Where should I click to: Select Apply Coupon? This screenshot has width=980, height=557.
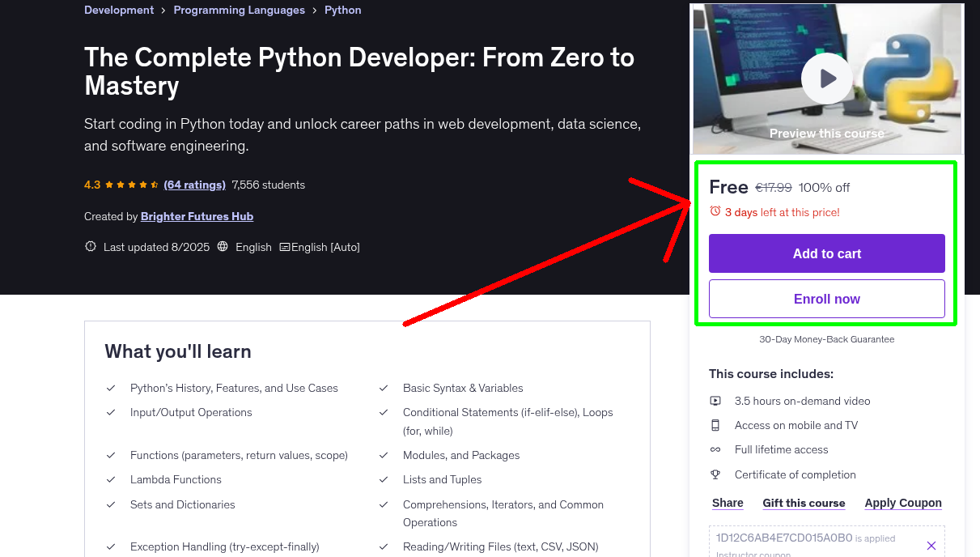(x=903, y=503)
